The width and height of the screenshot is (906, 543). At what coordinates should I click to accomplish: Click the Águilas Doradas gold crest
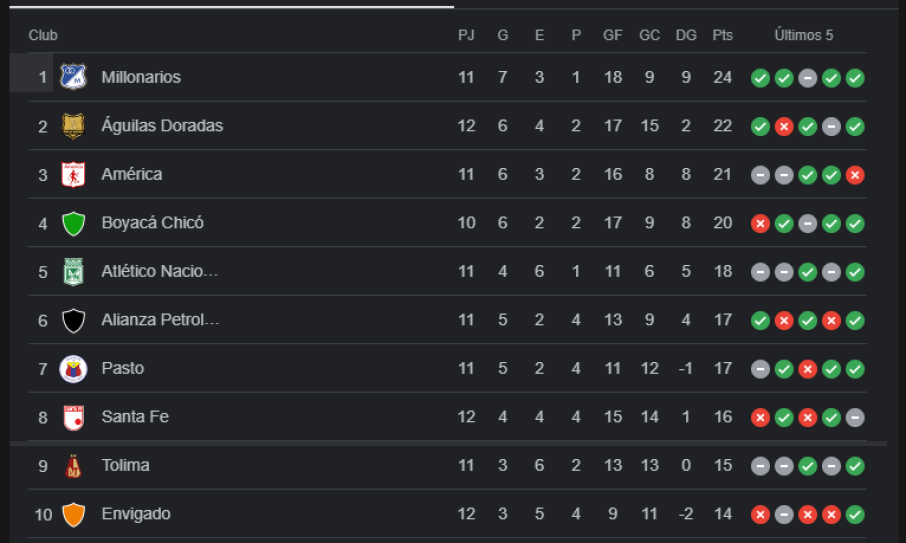tap(73, 126)
